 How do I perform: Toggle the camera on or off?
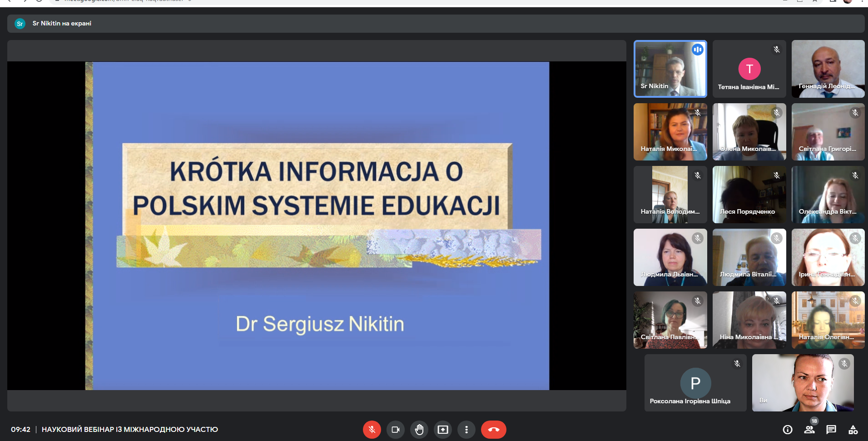coord(395,430)
